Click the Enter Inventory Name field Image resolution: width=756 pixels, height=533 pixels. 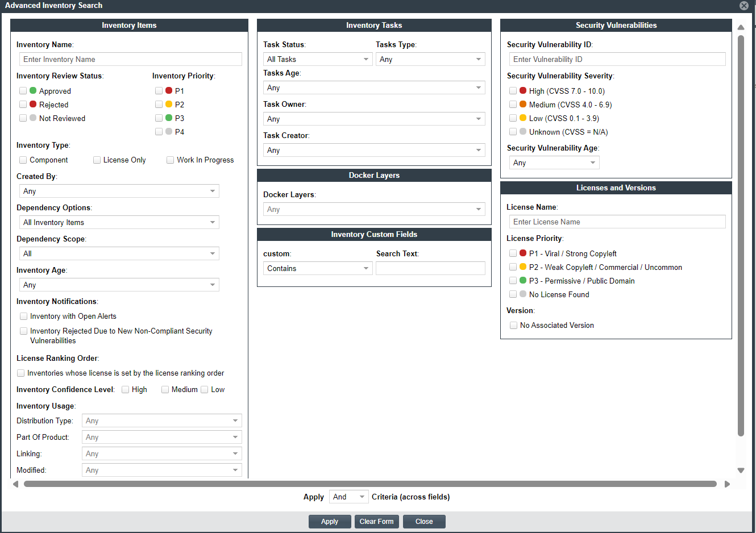[x=131, y=59]
